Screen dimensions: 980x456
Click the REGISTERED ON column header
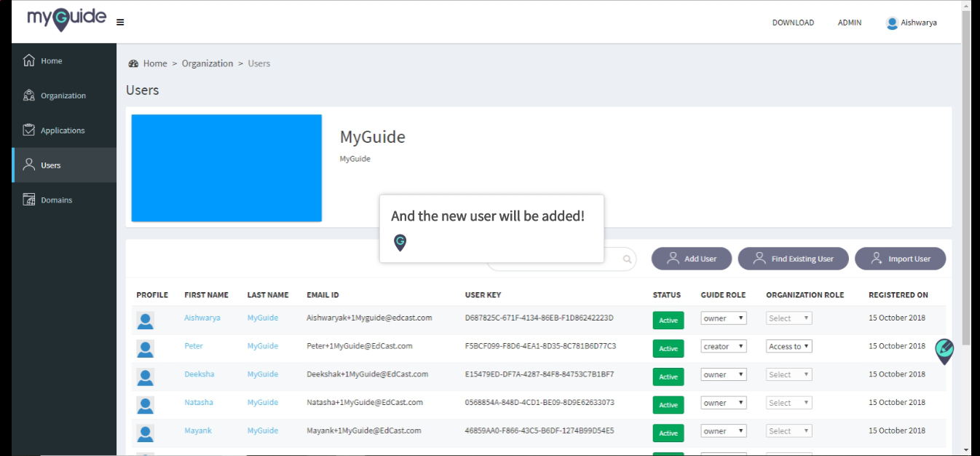(x=898, y=295)
